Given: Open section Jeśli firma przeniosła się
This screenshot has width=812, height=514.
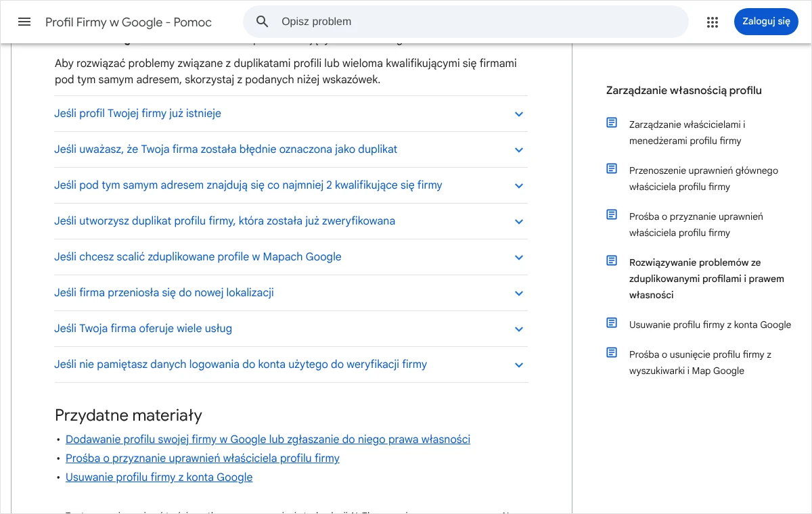Looking at the screenshot, I should (291, 293).
